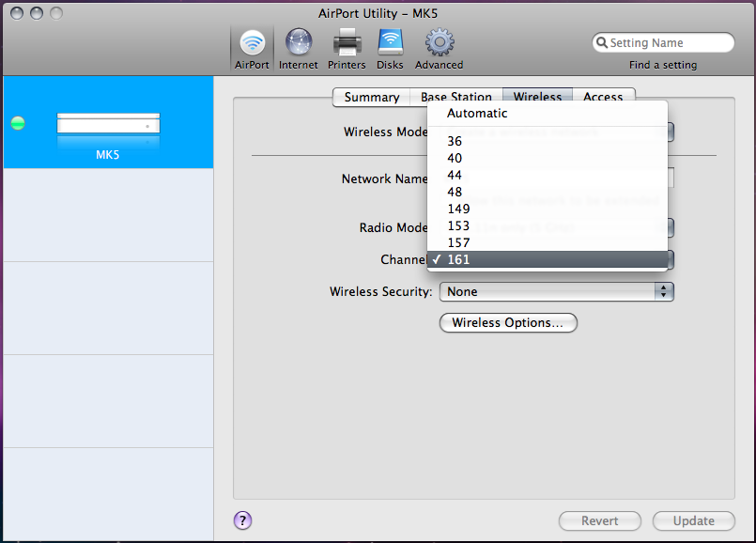Viewport: 756px width, 543px height.
Task: Click the Wireless Options… button
Action: coord(508,322)
